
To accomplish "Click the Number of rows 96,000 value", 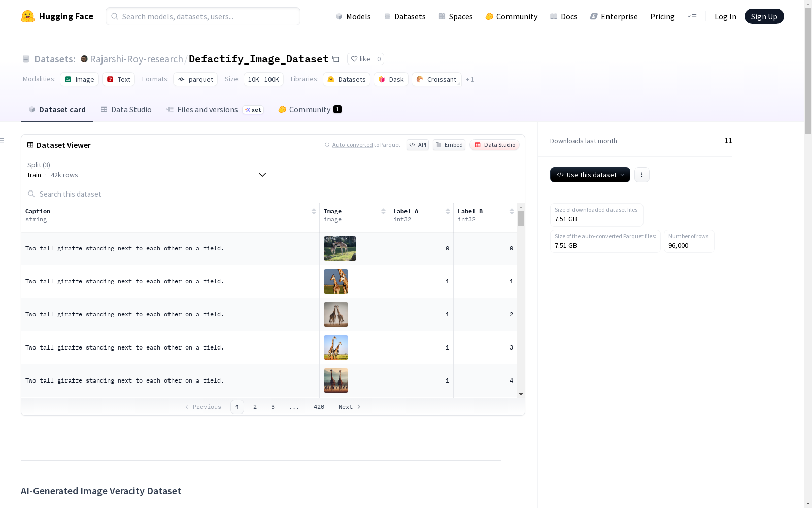I will [x=678, y=246].
